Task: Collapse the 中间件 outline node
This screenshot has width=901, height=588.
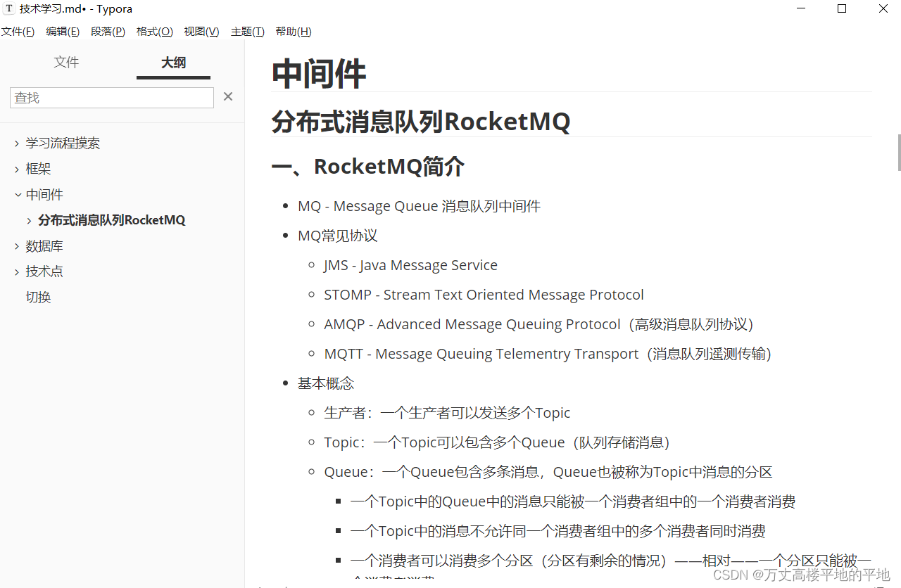Action: click(x=17, y=195)
